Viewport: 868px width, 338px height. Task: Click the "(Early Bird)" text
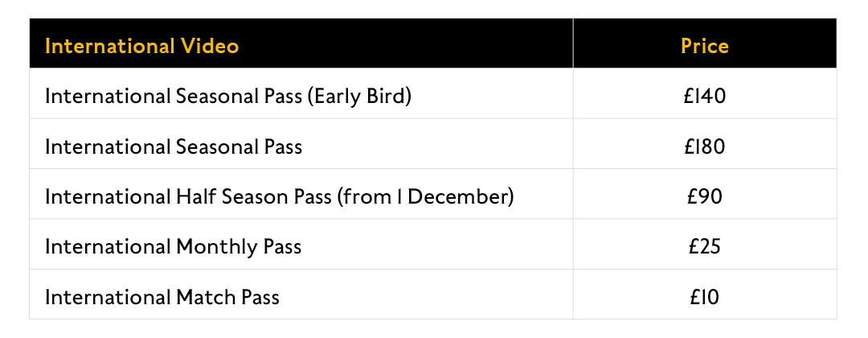point(359,97)
